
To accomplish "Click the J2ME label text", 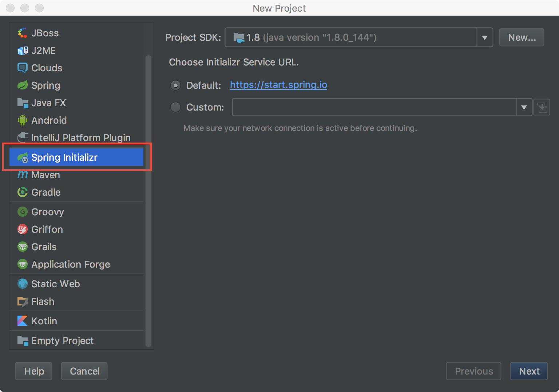I will (x=44, y=51).
